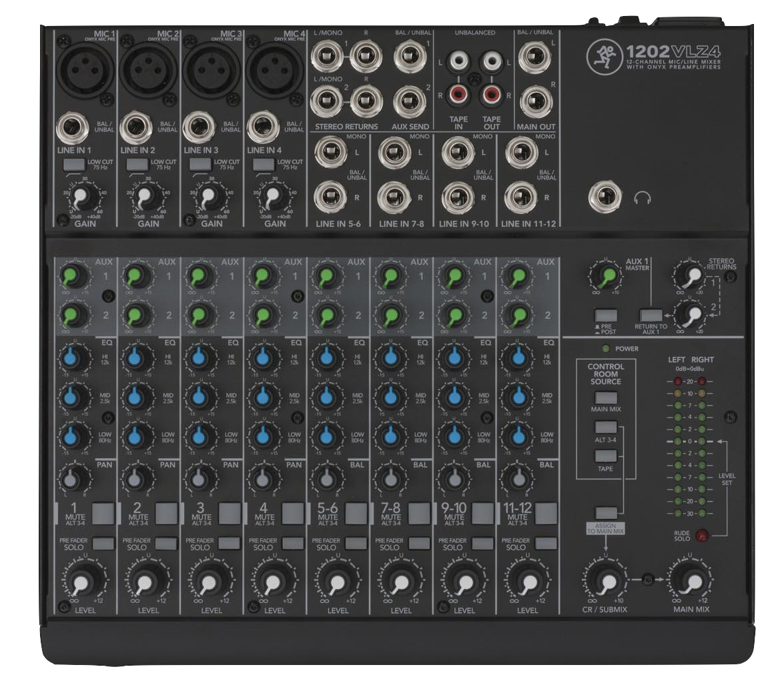Click the channel 11-12 LOW 80Hz EQ knob
The height and width of the screenshot is (687, 784).
(517, 436)
